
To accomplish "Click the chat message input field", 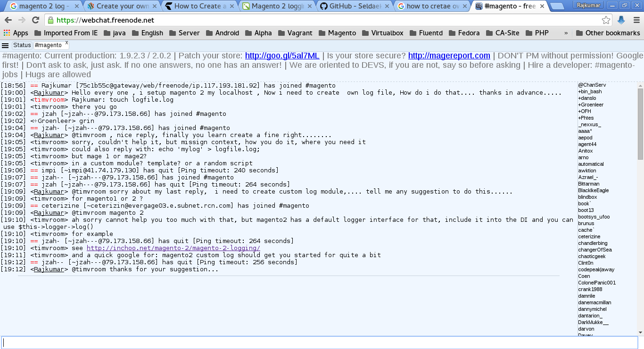I will tap(320, 342).
